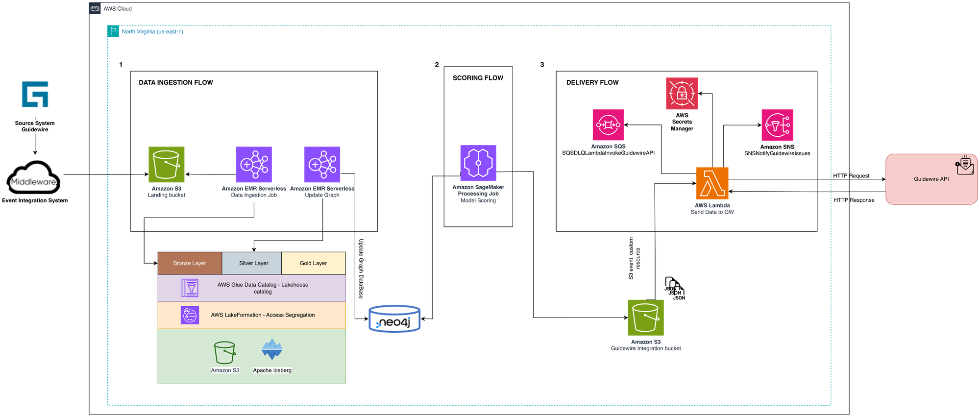
Task: Select the Guidewire Integration bucket S3 icon
Action: (x=646, y=318)
